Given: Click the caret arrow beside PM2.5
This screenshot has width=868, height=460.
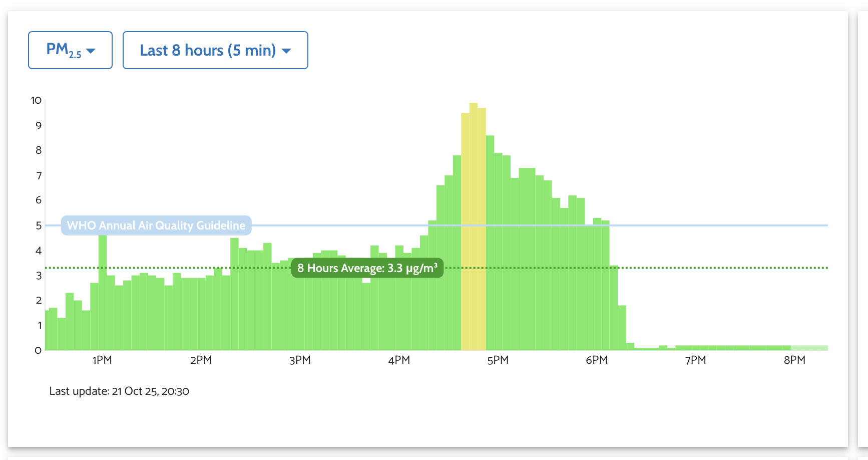Looking at the screenshot, I should point(91,51).
